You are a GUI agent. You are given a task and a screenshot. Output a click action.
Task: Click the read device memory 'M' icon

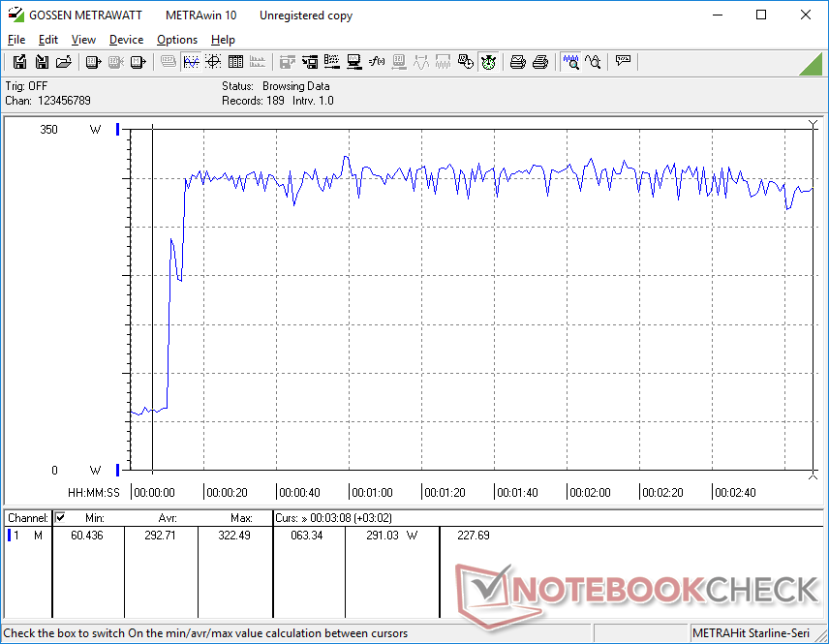[x=138, y=62]
